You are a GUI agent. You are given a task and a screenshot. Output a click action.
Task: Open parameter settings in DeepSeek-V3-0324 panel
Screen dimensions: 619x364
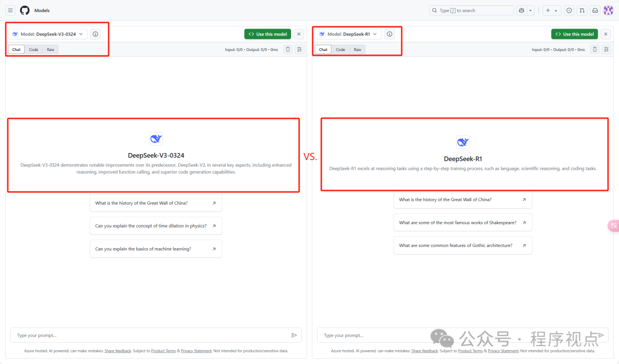tap(300, 49)
